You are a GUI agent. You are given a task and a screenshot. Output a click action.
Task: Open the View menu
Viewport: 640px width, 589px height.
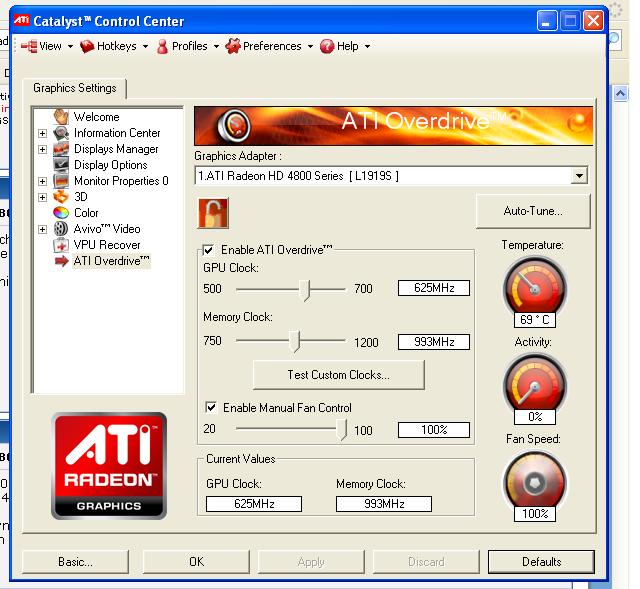coord(47,46)
